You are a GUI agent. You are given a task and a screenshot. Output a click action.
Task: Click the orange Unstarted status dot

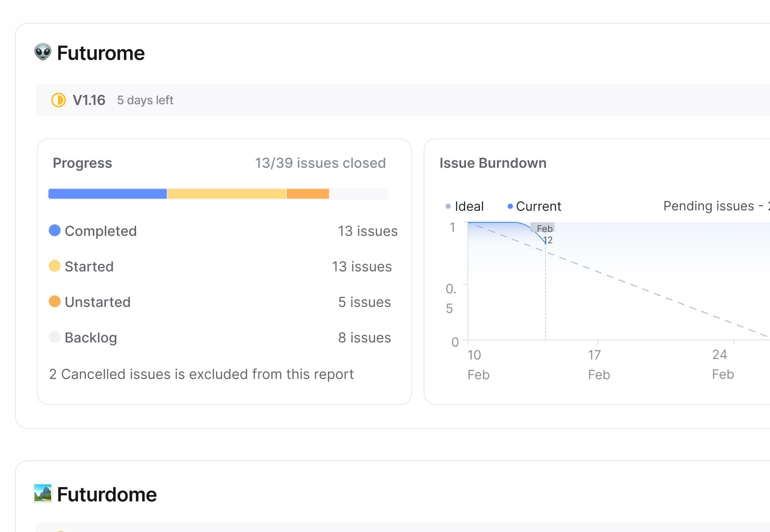[55, 302]
